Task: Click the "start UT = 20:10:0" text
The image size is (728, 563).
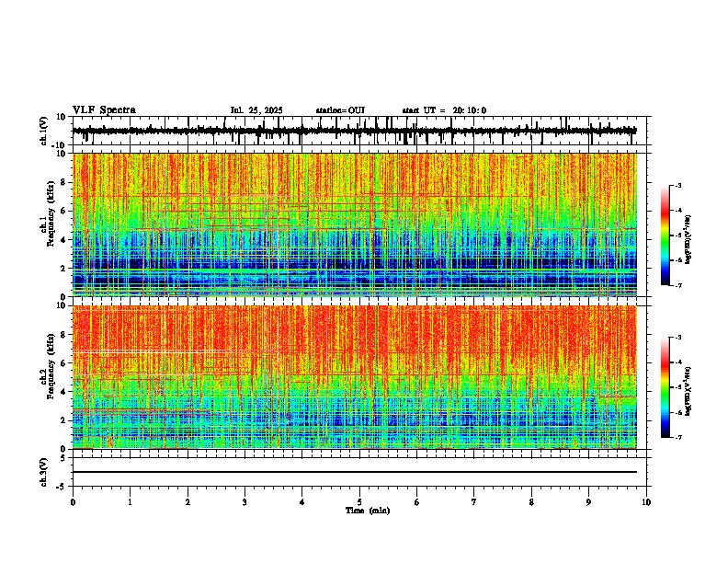Action: click(444, 110)
